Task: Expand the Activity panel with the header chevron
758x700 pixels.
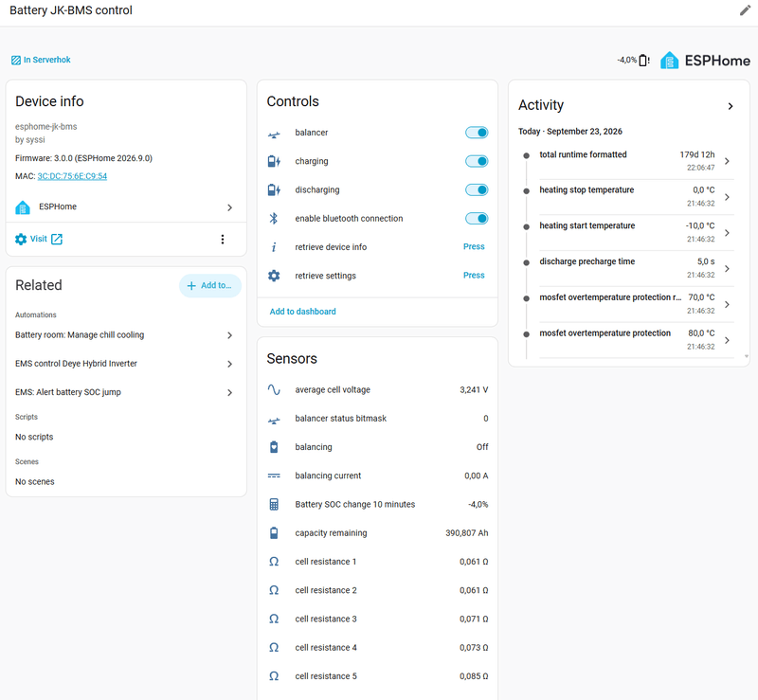Action: [x=731, y=106]
